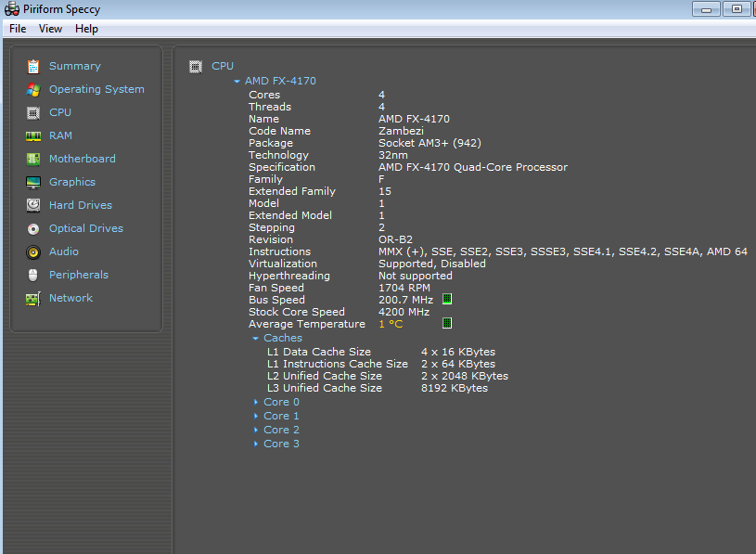Click the 4200 MHz stock core speed
Image resolution: width=756 pixels, height=554 pixels.
coord(404,312)
